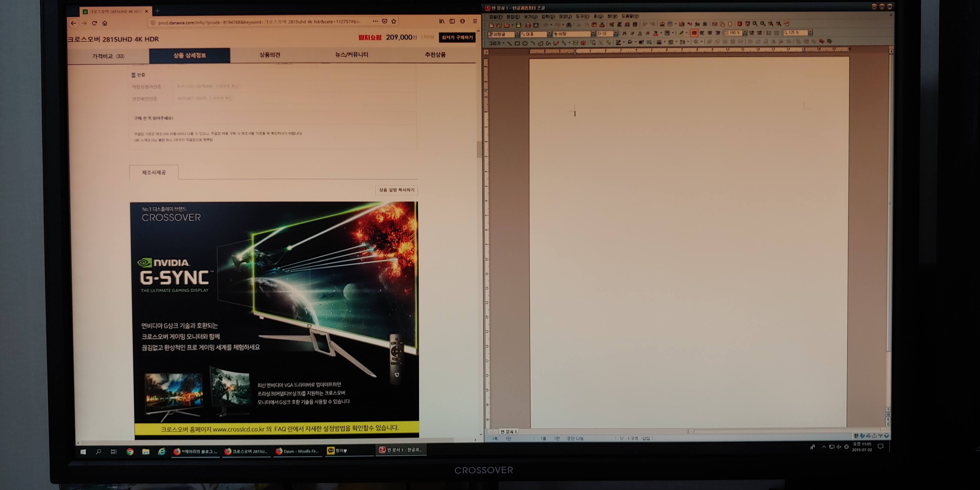Screen dimensions: 980x490
Task: Open the font size 10 dropdown
Action: coord(615,34)
